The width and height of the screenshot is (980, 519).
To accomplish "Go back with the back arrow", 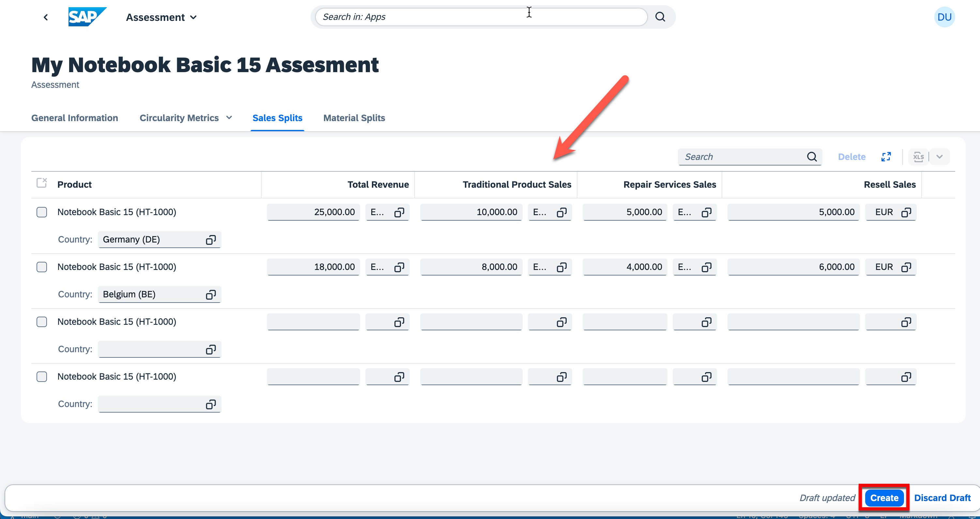I will coord(46,17).
